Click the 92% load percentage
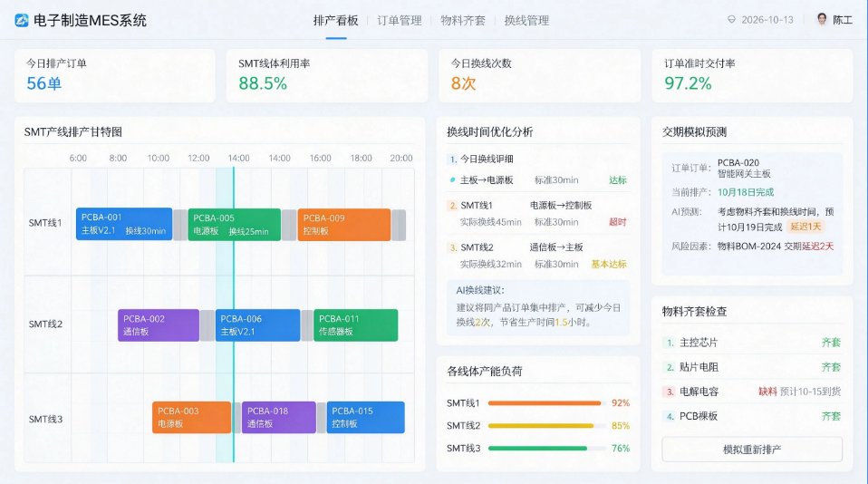 point(621,403)
